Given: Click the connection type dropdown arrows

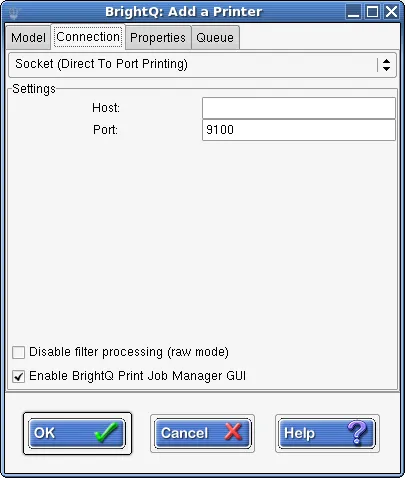Looking at the screenshot, I should pos(386,65).
